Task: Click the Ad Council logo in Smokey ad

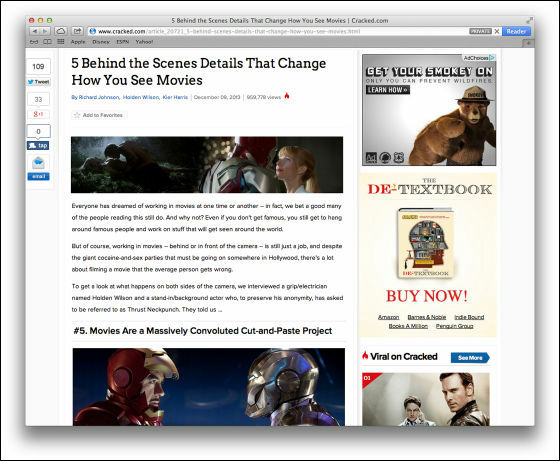Action: [372, 157]
